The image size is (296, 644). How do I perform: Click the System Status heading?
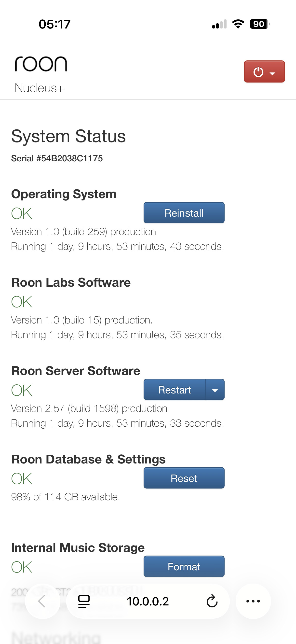pyautogui.click(x=68, y=136)
